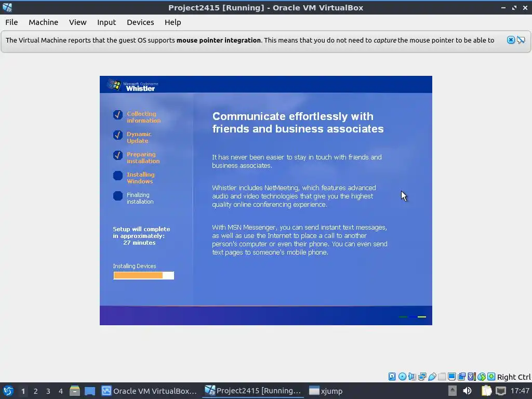
Task: Click the CPU virtualization status icon
Action: coord(472,376)
